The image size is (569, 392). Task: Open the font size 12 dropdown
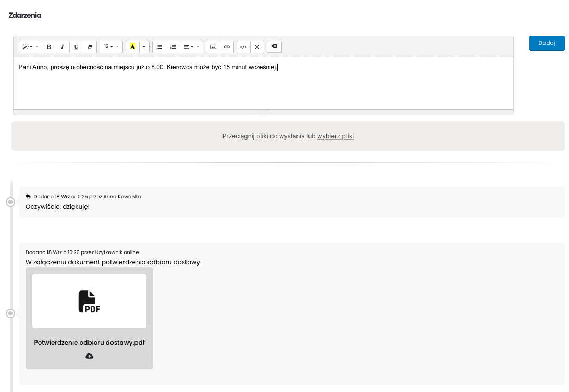click(111, 47)
